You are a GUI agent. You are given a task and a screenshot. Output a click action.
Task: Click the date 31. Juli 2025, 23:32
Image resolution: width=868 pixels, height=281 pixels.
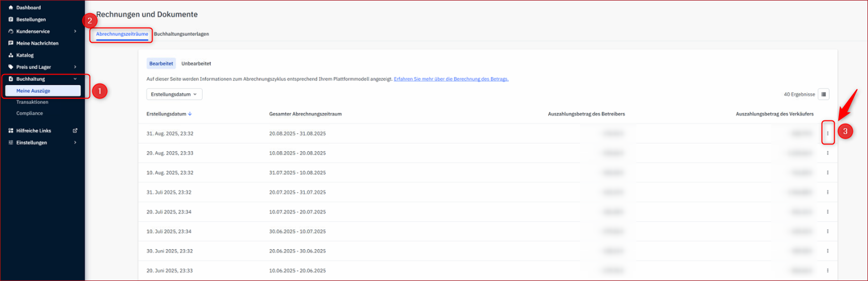point(169,192)
